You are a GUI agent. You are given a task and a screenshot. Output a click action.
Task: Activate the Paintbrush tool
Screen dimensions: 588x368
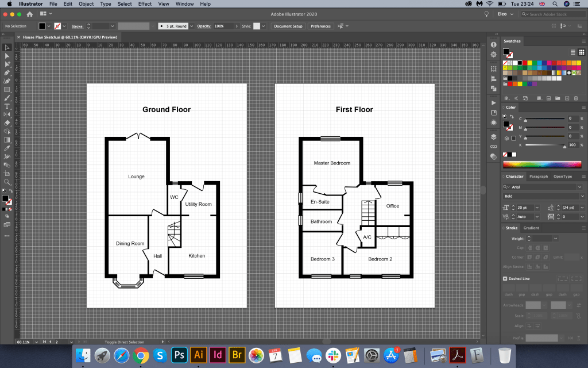[x=7, y=98]
